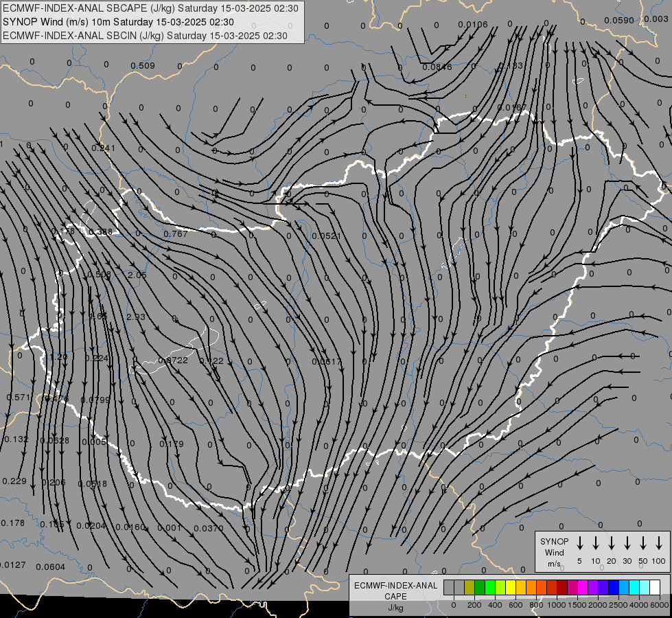Pick the white swatch before the 6000 tick
The width and height of the screenshot is (672, 618).
654,588
